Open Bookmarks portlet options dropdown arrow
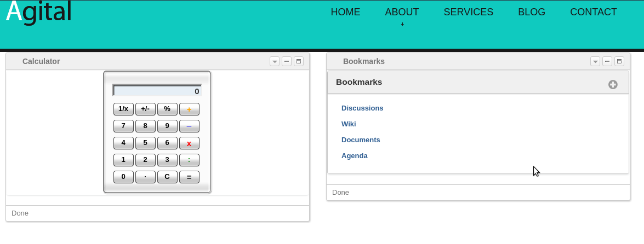 [595, 61]
